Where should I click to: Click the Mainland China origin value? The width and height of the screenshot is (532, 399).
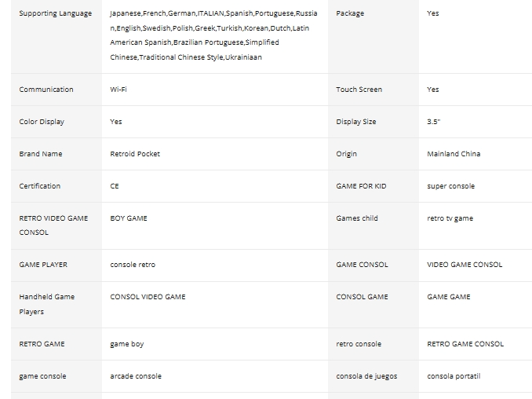tap(454, 154)
